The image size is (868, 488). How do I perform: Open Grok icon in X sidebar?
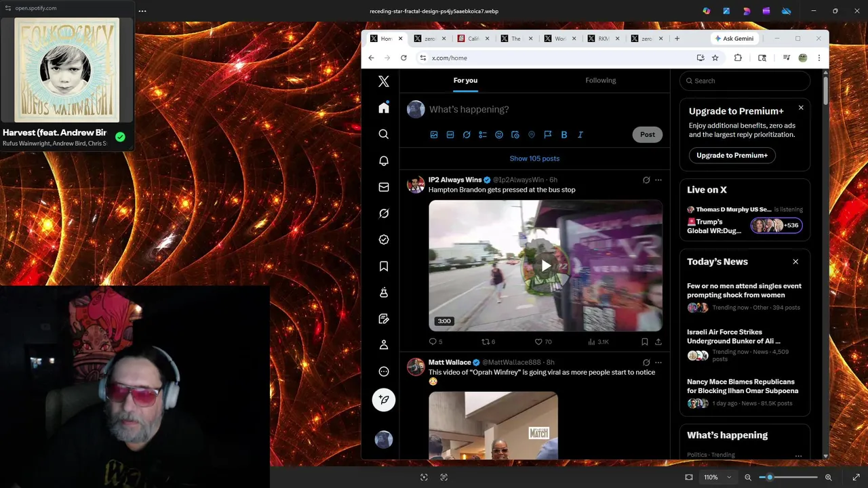coord(384,213)
